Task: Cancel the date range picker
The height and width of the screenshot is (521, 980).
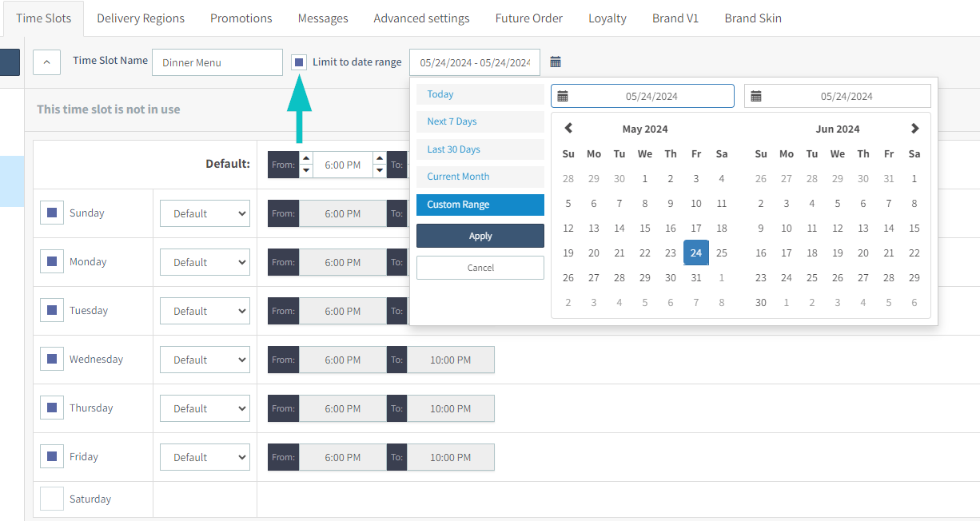Action: pos(480,268)
